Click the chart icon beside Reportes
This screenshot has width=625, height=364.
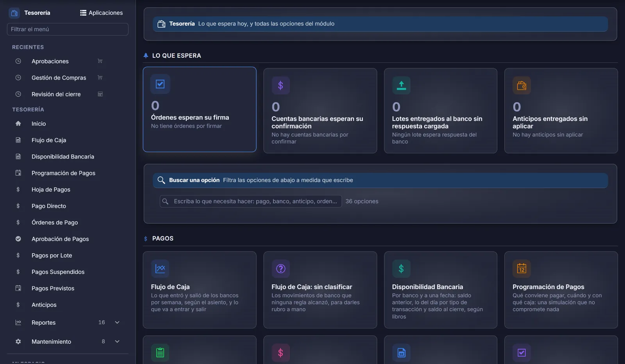pos(18,323)
